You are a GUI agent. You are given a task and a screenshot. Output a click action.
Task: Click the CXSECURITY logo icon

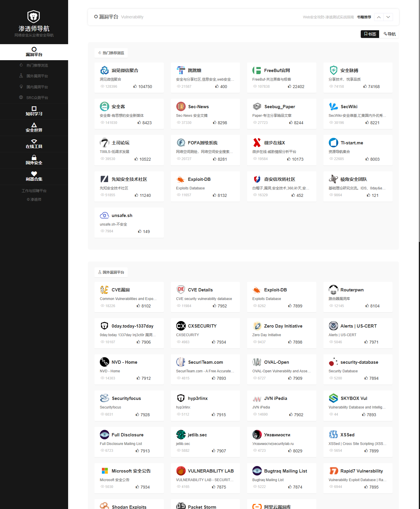(181, 326)
